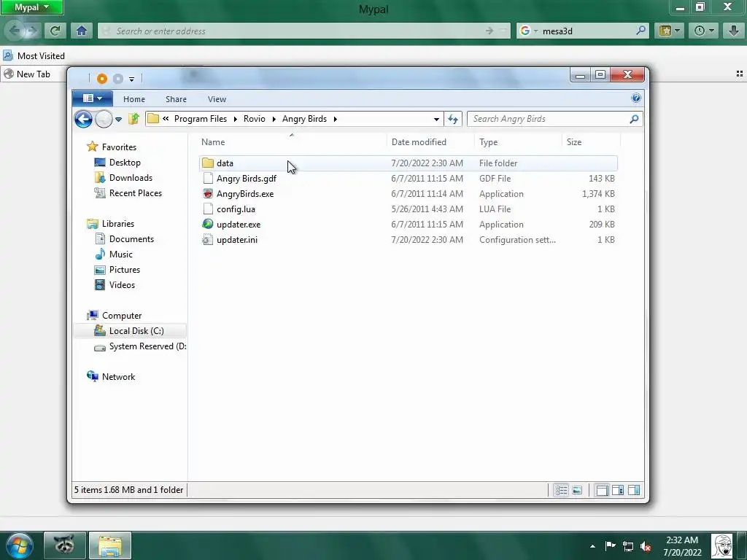Open the Home ribbon tab
Screen dimensions: 747x560
pyautogui.click(x=134, y=99)
